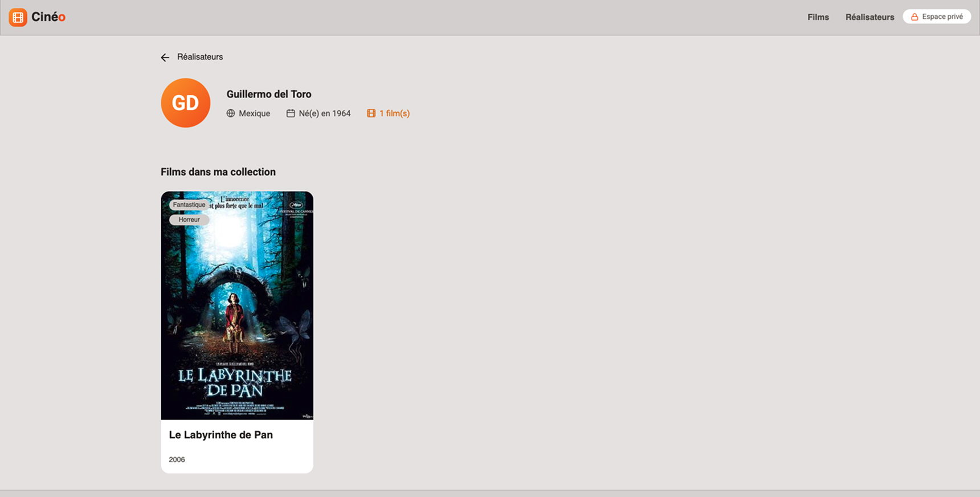
Task: Click the Né(e) en 1964 text
Action: click(x=325, y=113)
